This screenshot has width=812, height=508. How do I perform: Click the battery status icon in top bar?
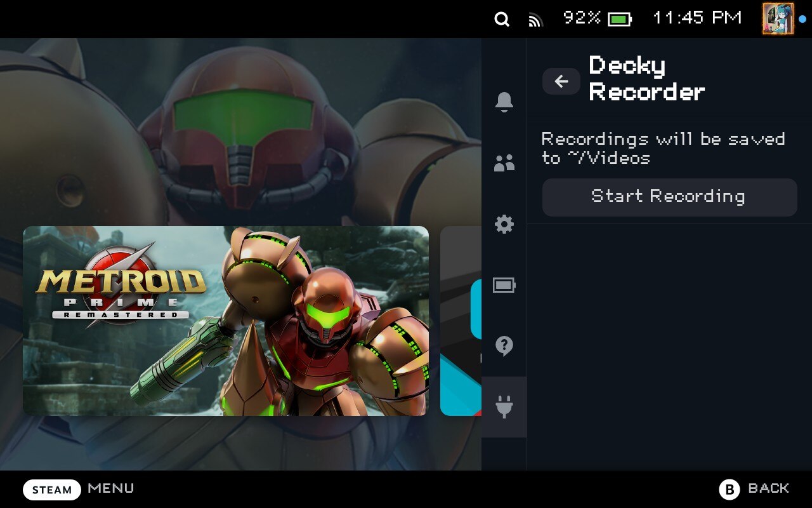tap(620, 20)
